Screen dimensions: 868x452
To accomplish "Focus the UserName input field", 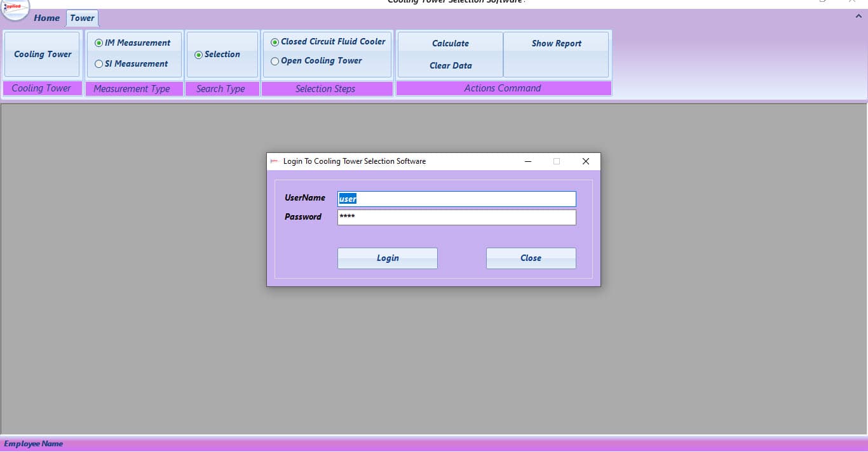I will point(457,199).
